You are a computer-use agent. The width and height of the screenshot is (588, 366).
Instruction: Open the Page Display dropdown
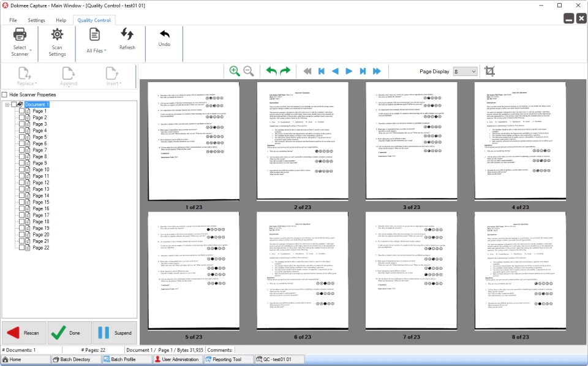[x=465, y=71]
